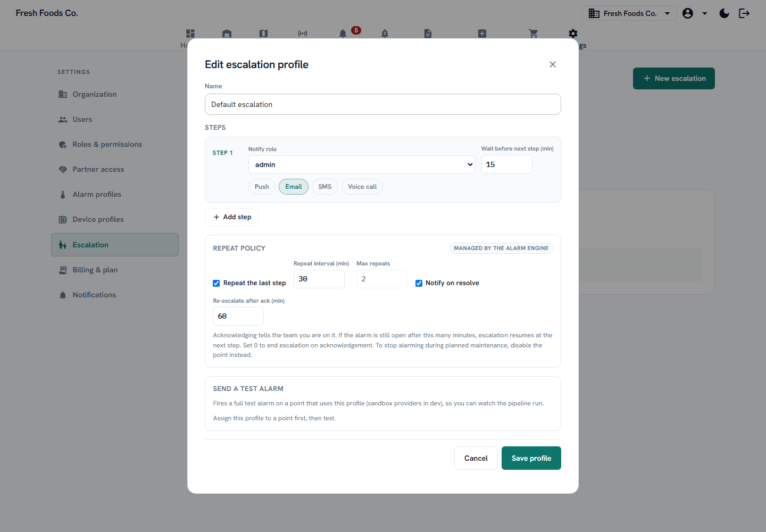Click the Add step button
Viewport: 766px width, 532px height.
tap(232, 217)
